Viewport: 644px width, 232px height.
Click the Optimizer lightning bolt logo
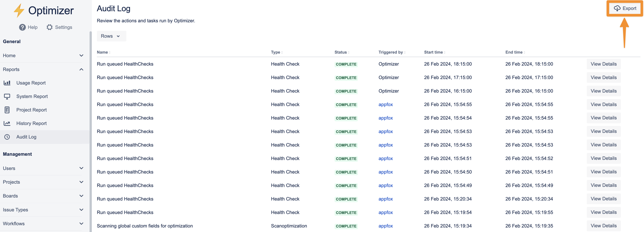[19, 10]
